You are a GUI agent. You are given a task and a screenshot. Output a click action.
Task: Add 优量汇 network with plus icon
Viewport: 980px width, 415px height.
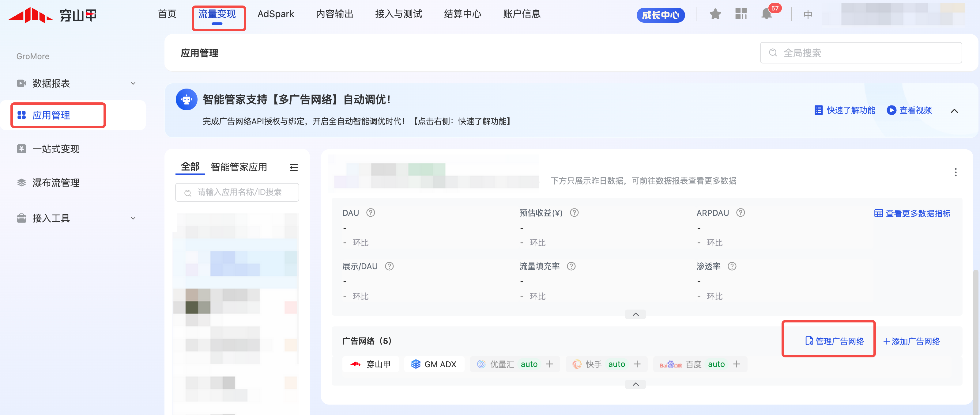(x=549, y=364)
